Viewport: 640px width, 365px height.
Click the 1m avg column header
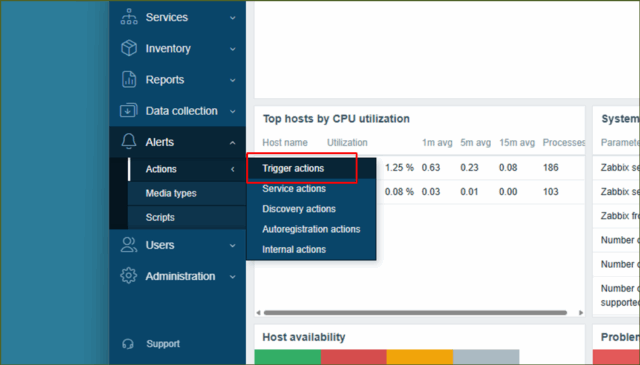pos(437,142)
